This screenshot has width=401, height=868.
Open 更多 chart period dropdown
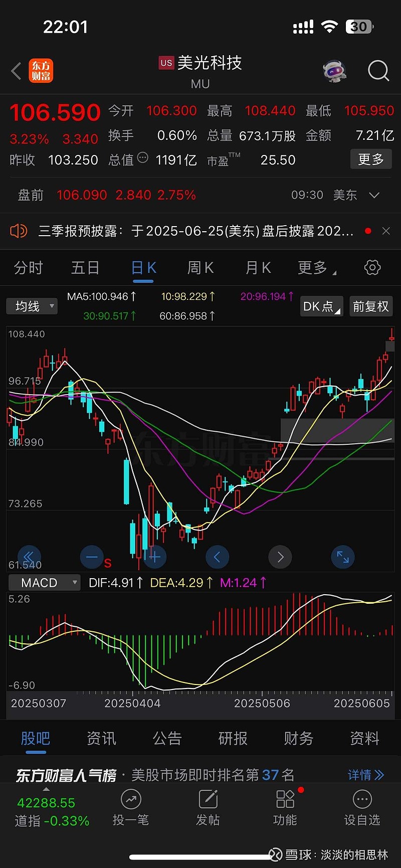(x=317, y=268)
